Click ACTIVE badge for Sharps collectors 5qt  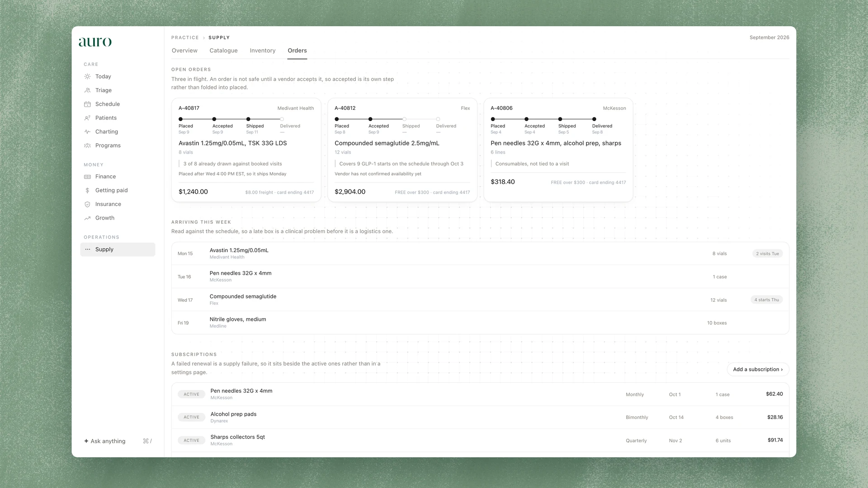191,440
